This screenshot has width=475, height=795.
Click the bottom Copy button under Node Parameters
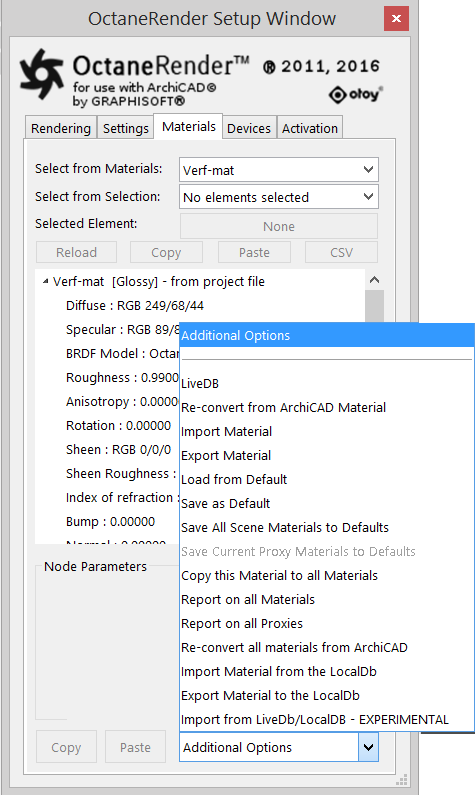click(x=66, y=747)
